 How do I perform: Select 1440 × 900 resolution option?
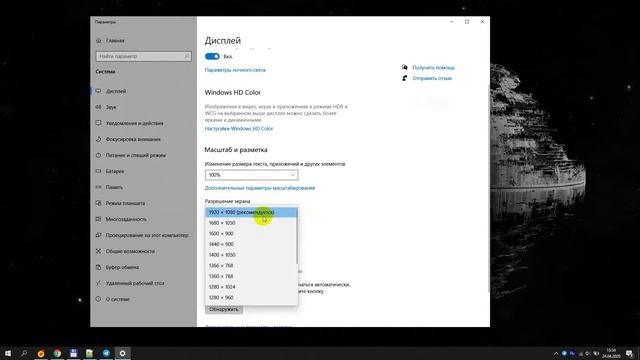251,244
